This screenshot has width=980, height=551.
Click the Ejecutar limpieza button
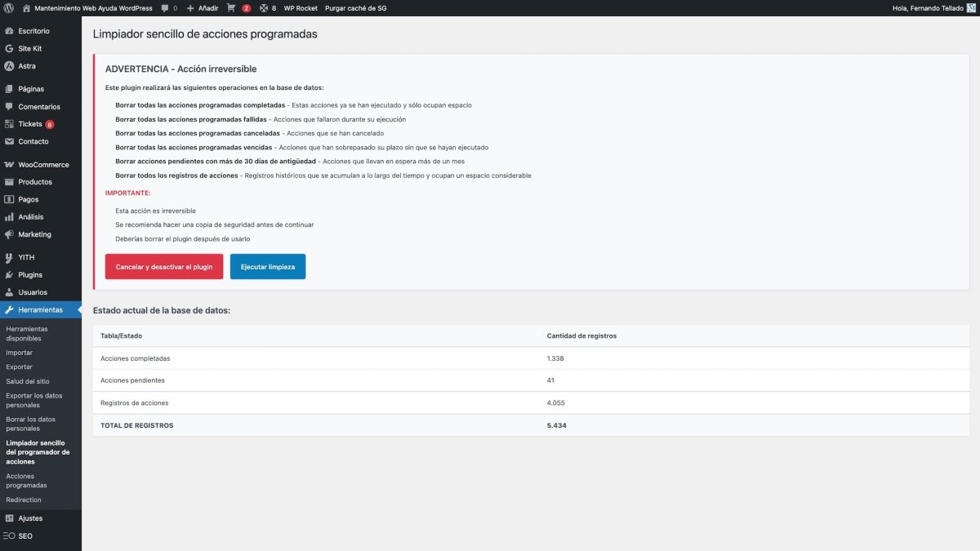pos(268,267)
